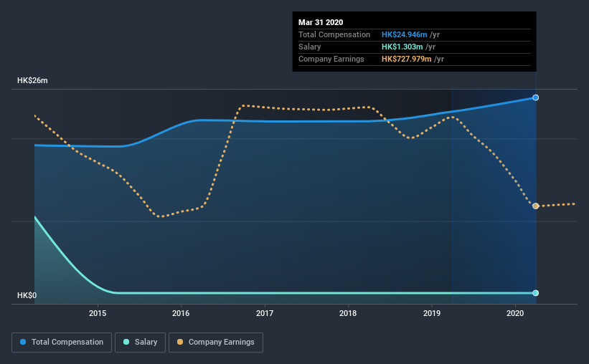Click the orange Company Earnings data point
589x364 pixels.
click(536, 206)
